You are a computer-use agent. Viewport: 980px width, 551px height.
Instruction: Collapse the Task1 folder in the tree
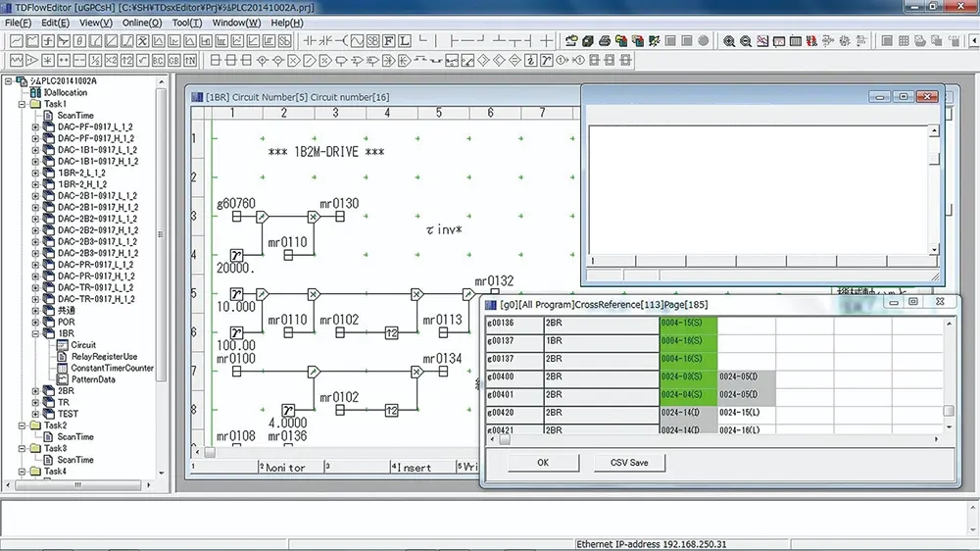tap(21, 104)
